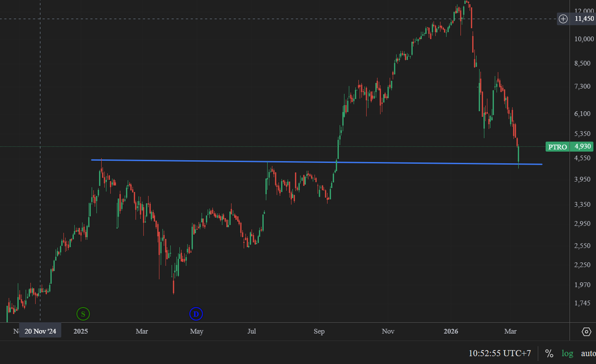Click the green 4,930 last price label
The height and width of the screenshot is (364, 596).
click(x=582, y=146)
